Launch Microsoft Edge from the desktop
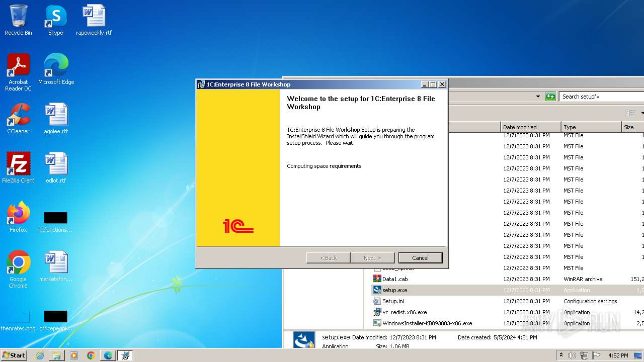Image resolution: width=644 pixels, height=362 pixels. point(56,69)
